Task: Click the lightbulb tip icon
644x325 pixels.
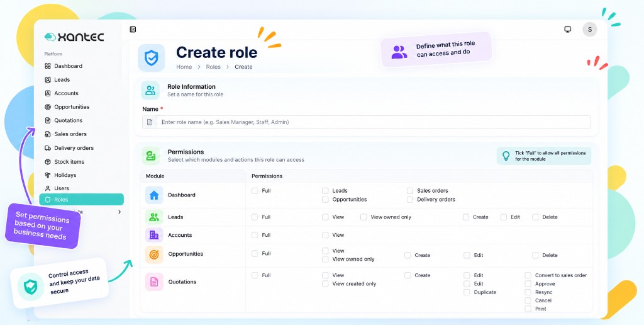Action: click(506, 156)
